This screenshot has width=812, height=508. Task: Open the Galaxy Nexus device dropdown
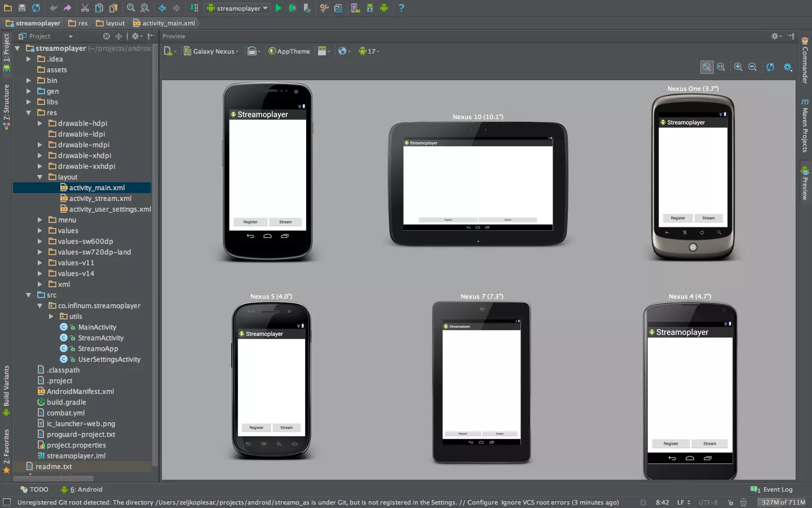[x=211, y=51]
